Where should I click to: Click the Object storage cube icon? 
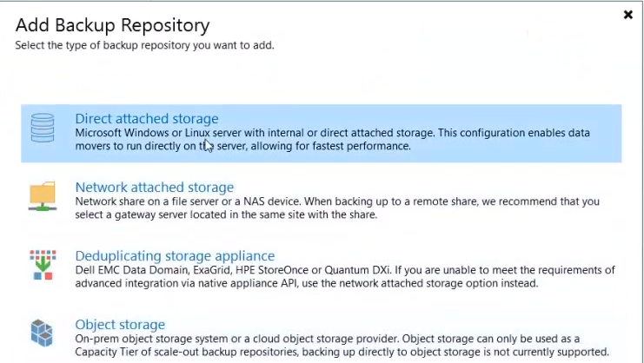pos(42,333)
